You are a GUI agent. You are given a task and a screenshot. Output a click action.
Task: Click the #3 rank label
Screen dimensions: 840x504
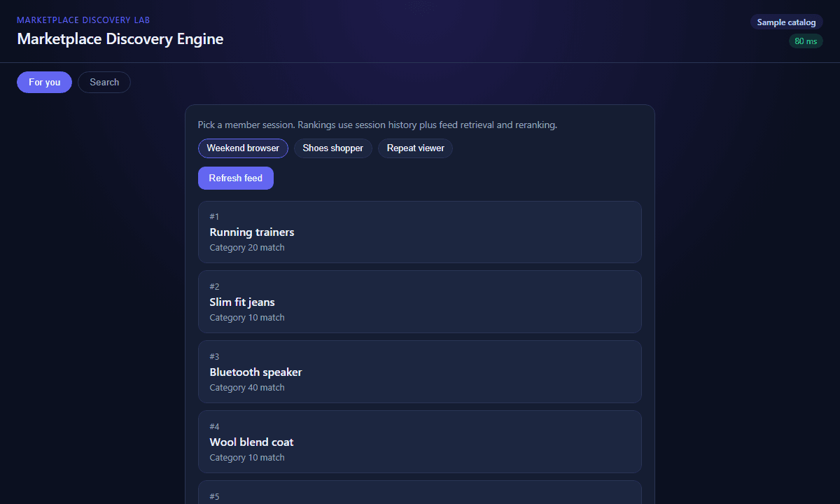[x=214, y=357]
